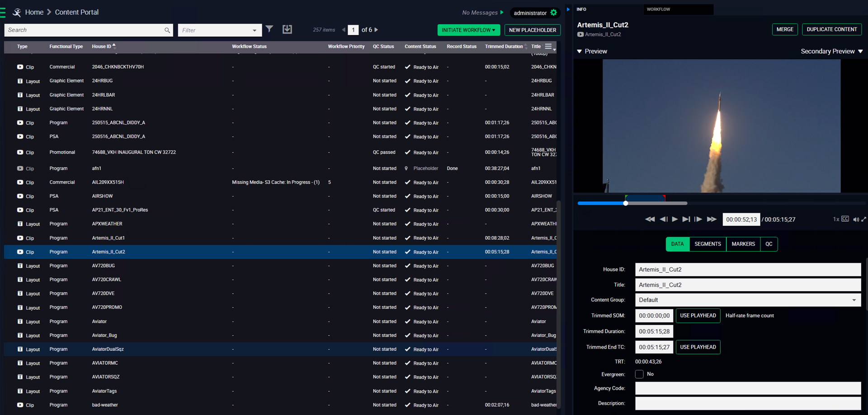Screen dimensions: 868x415
Task: Select the bad-weather clip row
Action: pyautogui.click(x=280, y=405)
